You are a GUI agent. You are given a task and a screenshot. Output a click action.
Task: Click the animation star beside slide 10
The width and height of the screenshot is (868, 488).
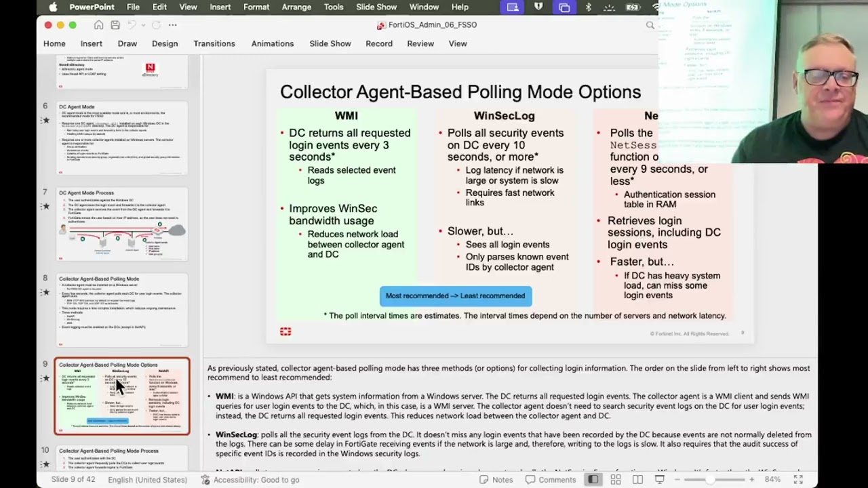coord(45,464)
